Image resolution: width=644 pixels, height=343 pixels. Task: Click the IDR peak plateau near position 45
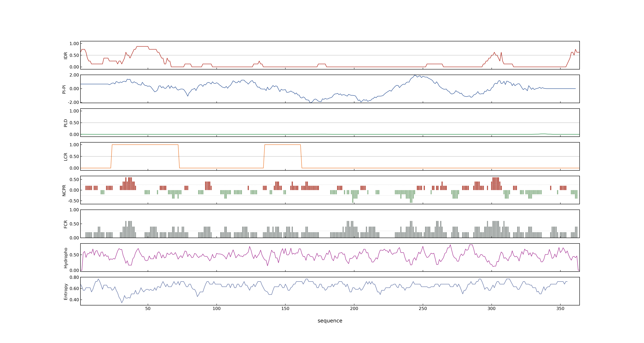[143, 46]
